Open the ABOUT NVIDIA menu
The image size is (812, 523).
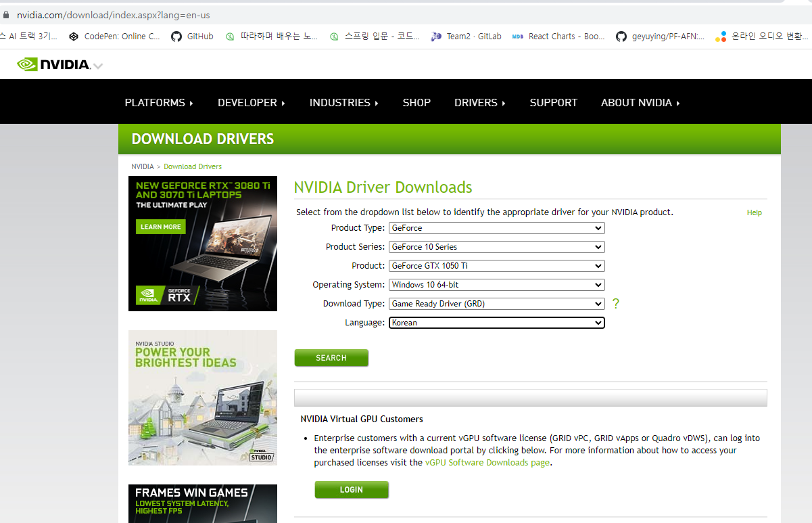tap(640, 103)
